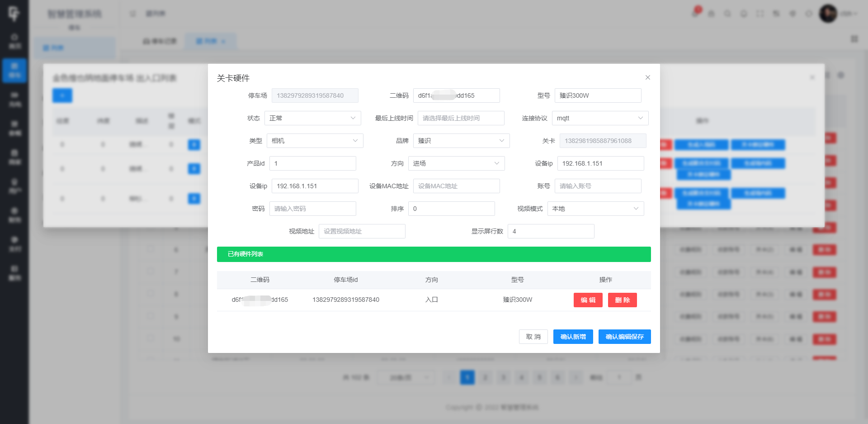Open the 方向 dropdown showing 进场
Screen dimensions: 868x424
pyautogui.click(x=456, y=163)
